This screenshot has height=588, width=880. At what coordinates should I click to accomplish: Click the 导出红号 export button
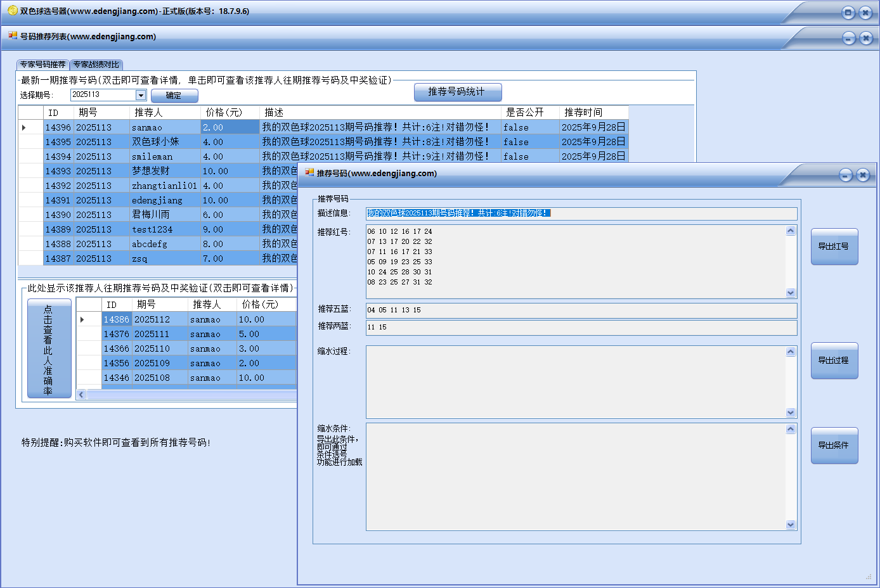coord(834,246)
